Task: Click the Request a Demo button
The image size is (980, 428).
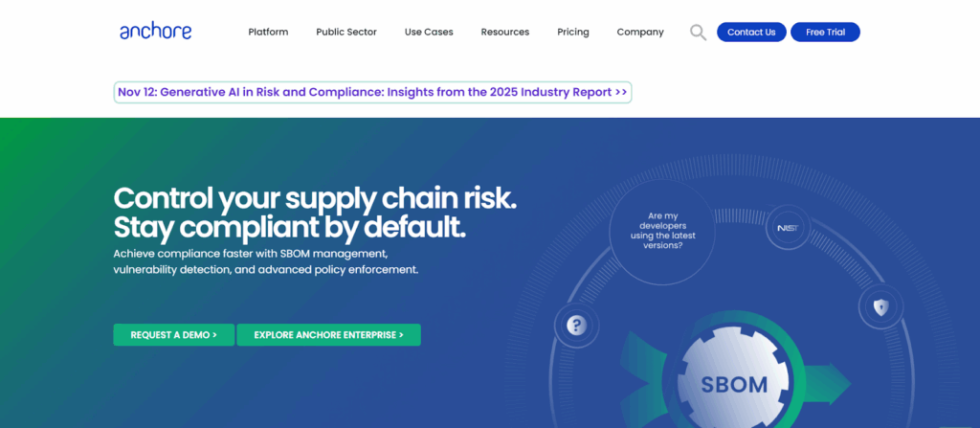Action: (173, 335)
